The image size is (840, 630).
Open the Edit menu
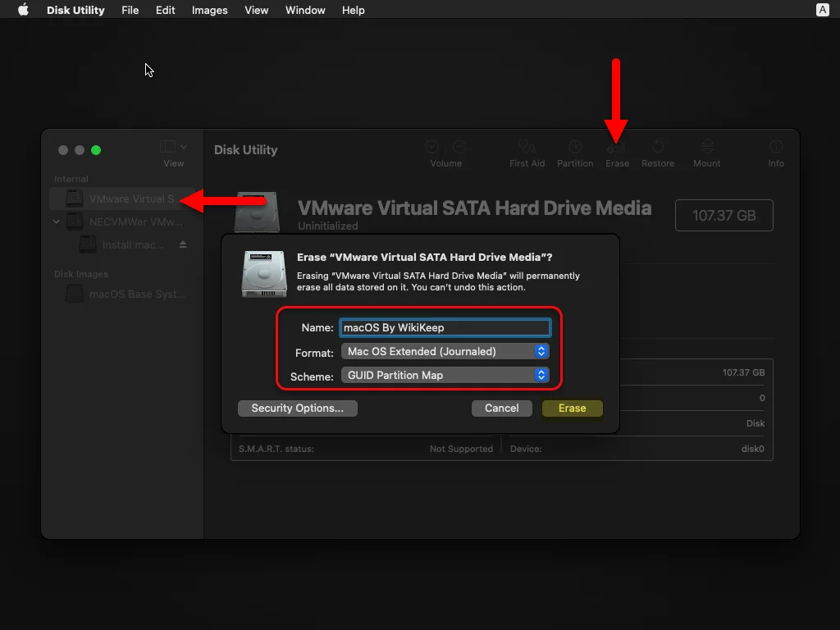165,10
